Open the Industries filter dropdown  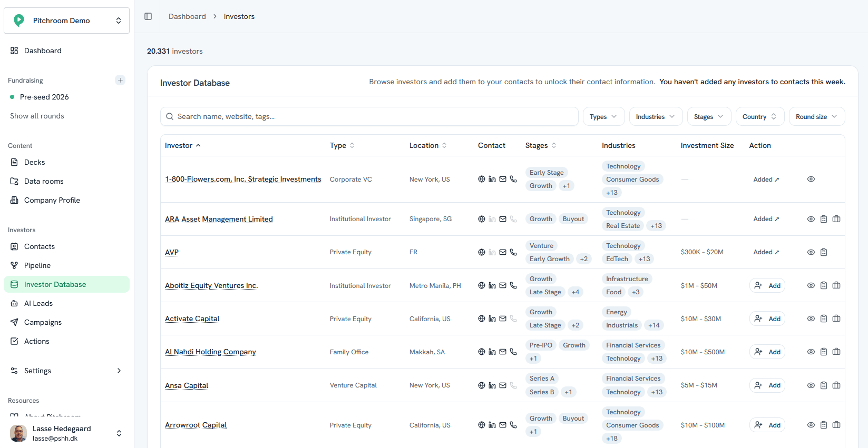(656, 116)
